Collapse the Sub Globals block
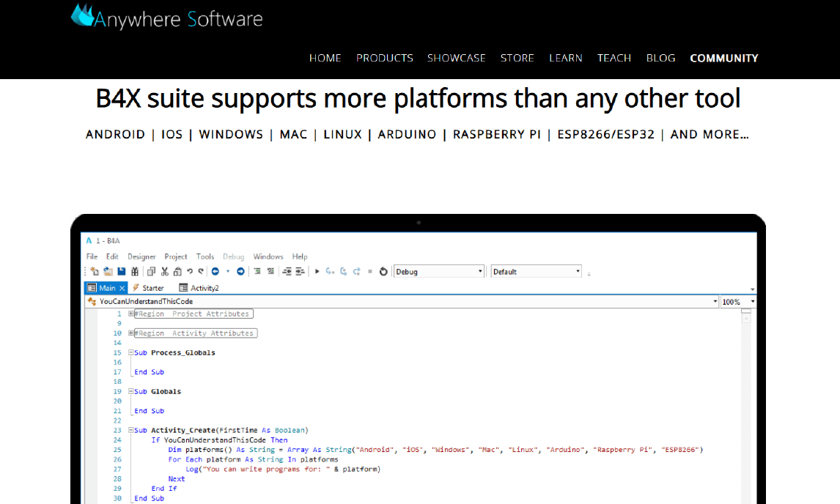Screen dimensions: 840x504 (x=130, y=391)
